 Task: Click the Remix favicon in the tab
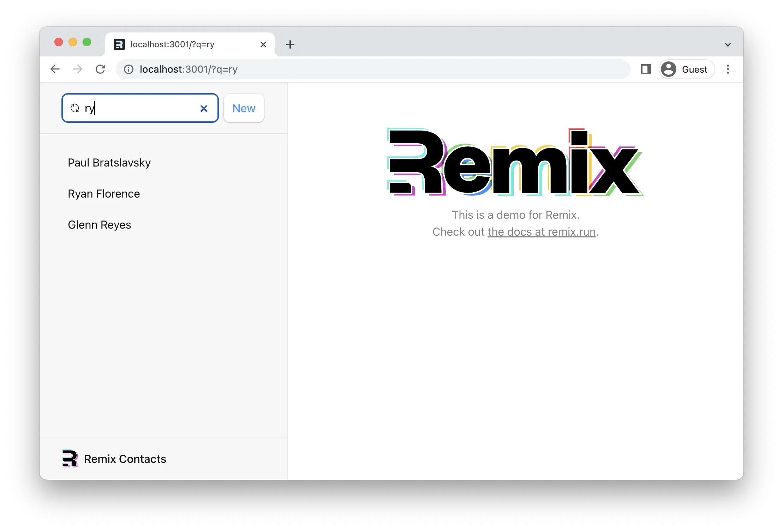click(119, 44)
